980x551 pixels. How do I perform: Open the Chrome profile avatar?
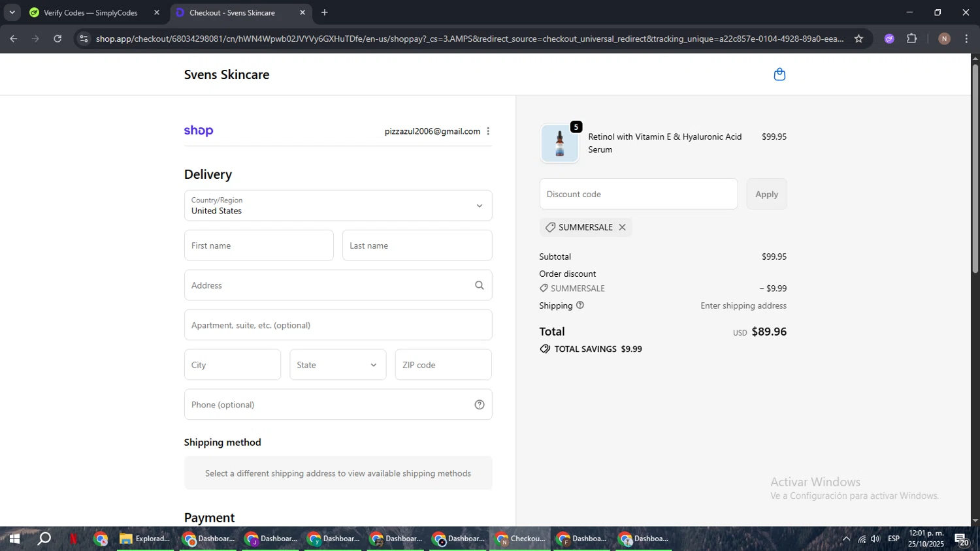944,39
